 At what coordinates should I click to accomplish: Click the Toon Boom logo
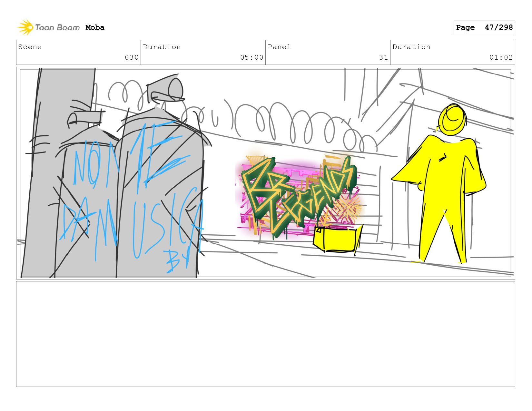(x=48, y=27)
